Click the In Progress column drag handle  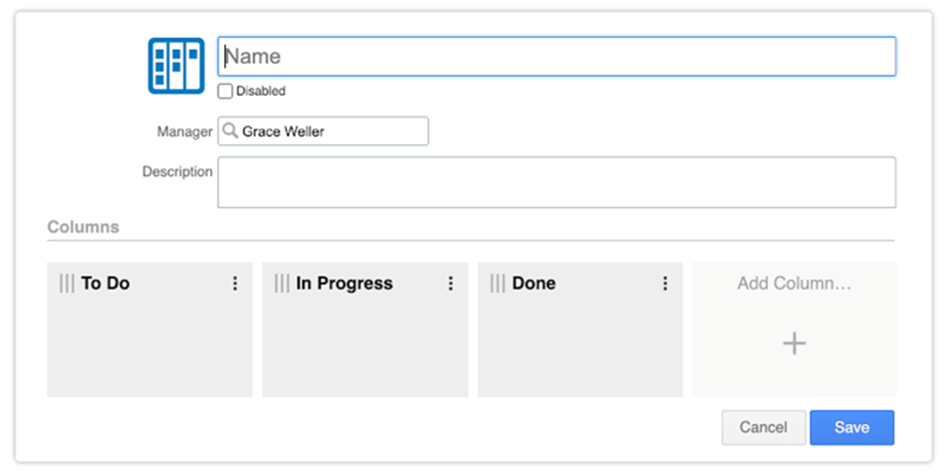[x=282, y=283]
